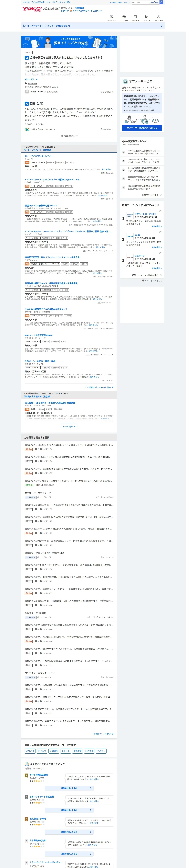
Task: Open 日本マクドナルド株式会社 company link
Action: coord(42,797)
